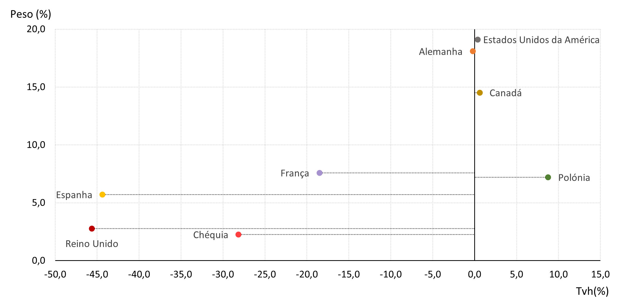Select the "Tvh(%)" horizontal axis title
The width and height of the screenshot is (644, 304).
point(592,291)
